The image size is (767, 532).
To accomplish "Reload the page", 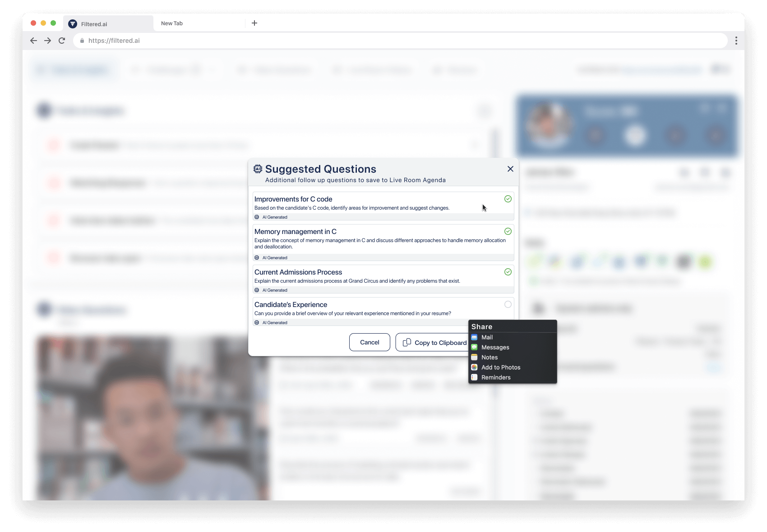I will (x=62, y=41).
